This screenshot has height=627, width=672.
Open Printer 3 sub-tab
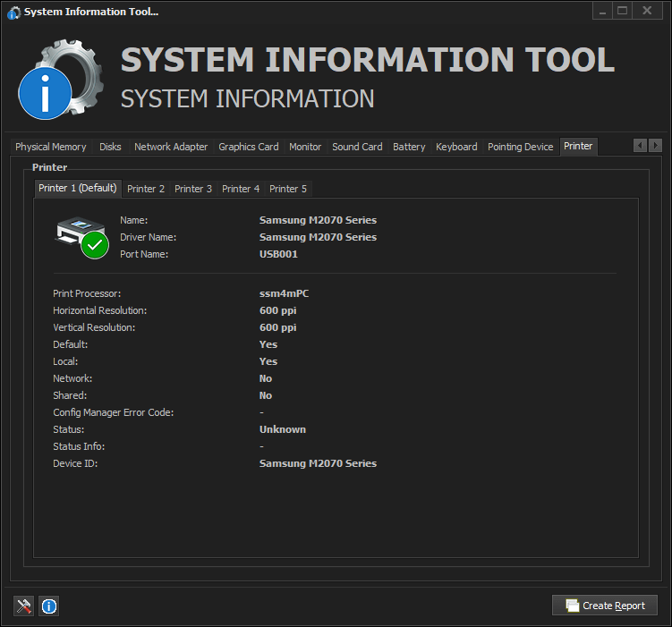pos(193,189)
